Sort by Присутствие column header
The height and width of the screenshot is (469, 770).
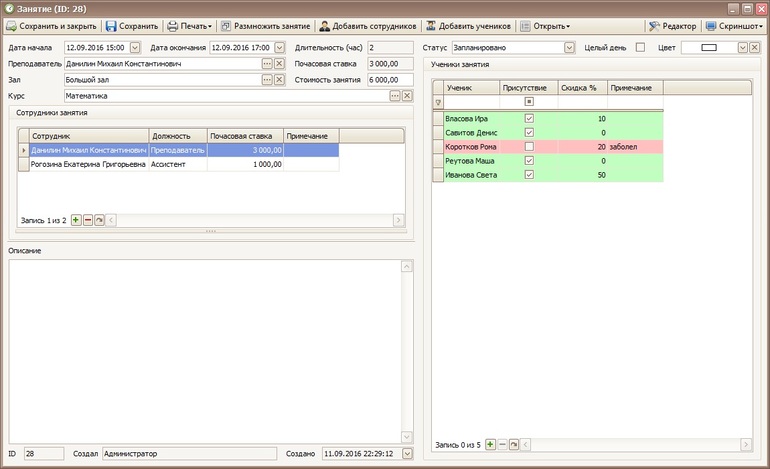(x=529, y=87)
